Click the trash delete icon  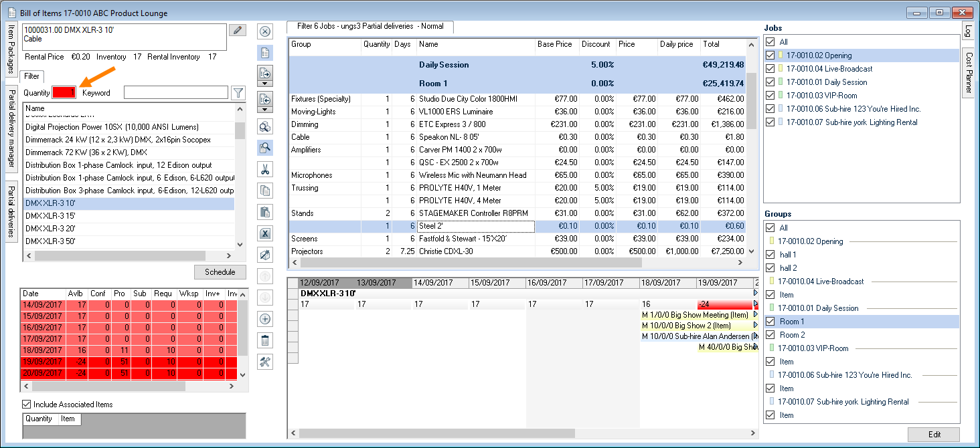coord(265,340)
